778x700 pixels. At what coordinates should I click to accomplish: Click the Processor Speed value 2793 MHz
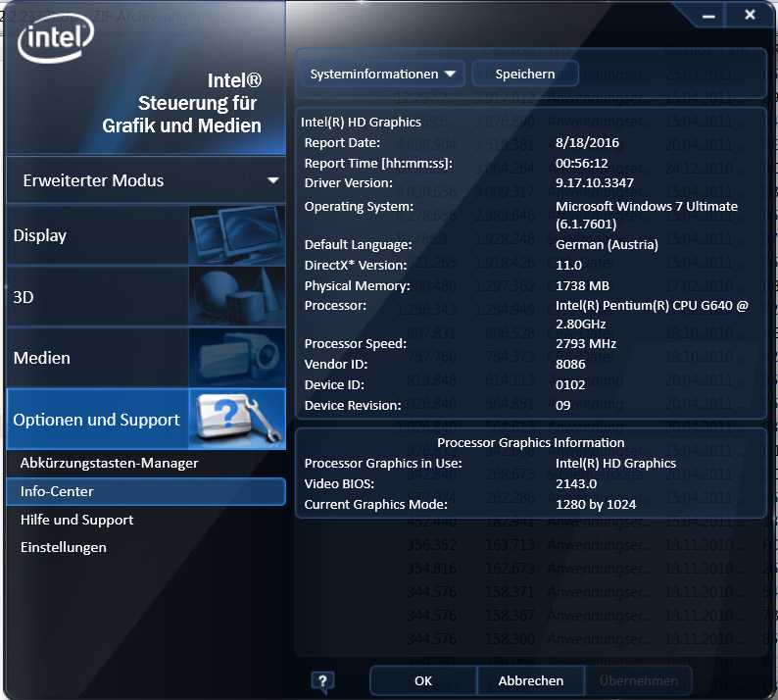tap(586, 343)
